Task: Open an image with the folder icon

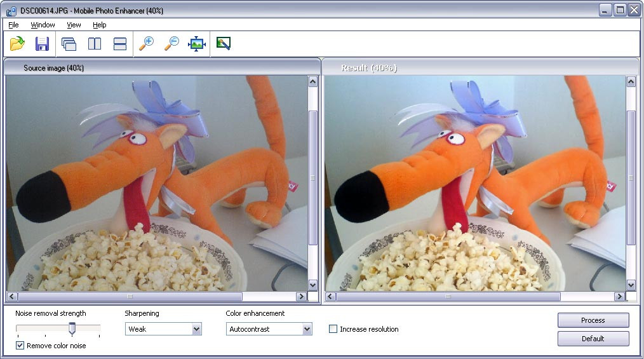Action: tap(17, 44)
